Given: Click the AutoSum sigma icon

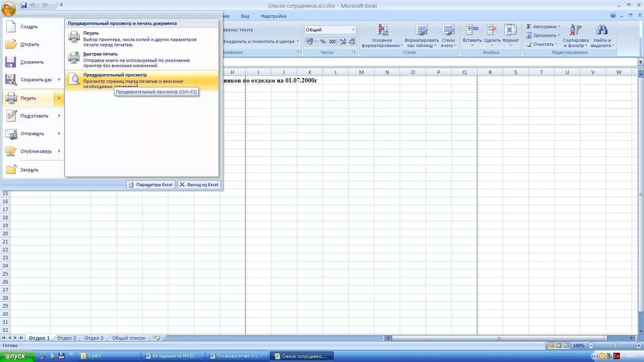Looking at the screenshot, I should pyautogui.click(x=529, y=27).
